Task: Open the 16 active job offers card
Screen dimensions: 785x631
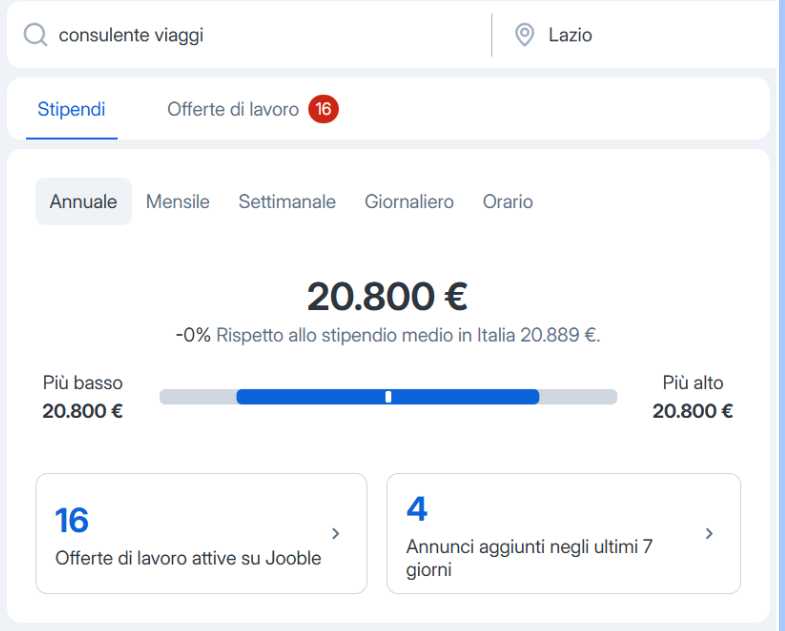Action: (x=190, y=534)
